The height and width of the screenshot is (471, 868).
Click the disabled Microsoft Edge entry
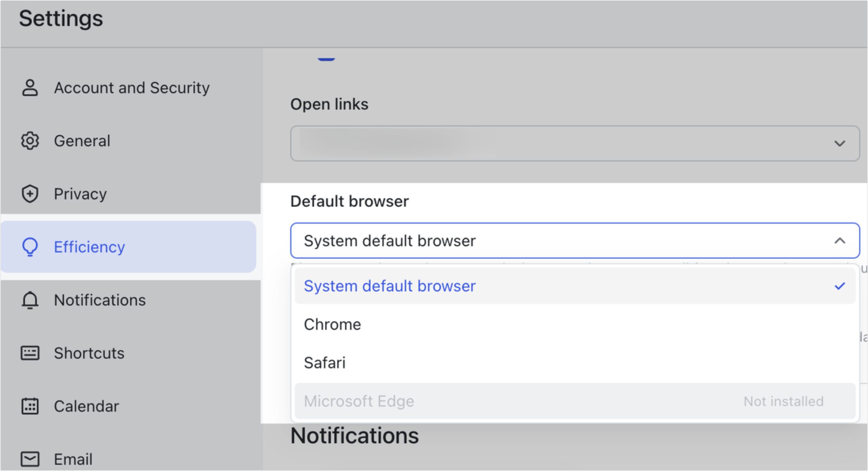(359, 401)
